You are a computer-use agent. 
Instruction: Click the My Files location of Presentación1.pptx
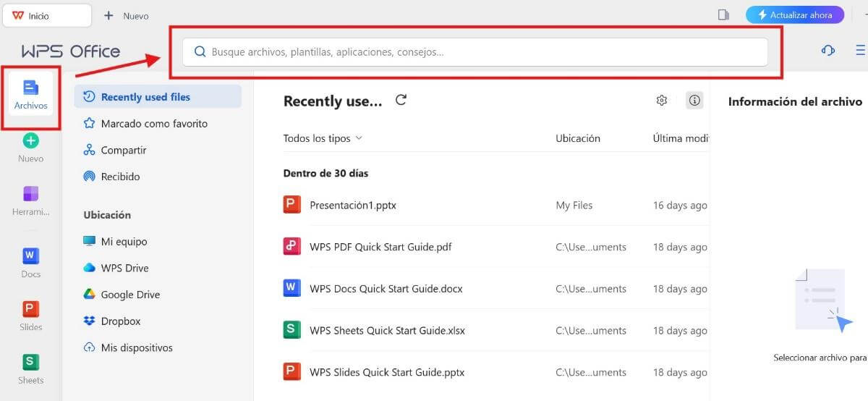pos(574,206)
